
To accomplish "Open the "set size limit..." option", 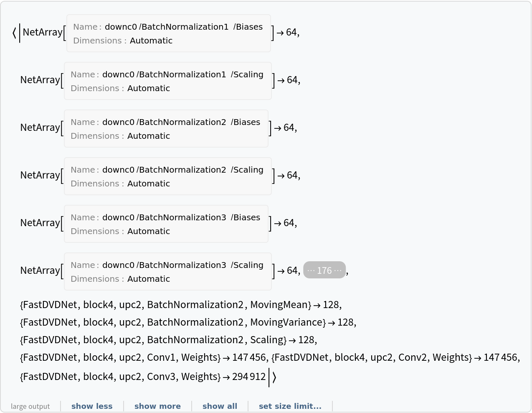I will pos(290,406).
